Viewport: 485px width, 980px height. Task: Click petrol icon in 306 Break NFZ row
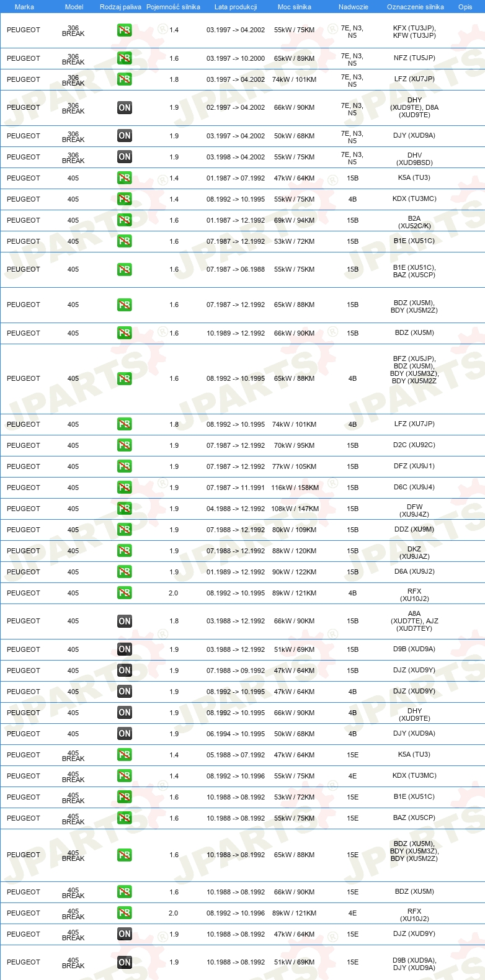(125, 58)
